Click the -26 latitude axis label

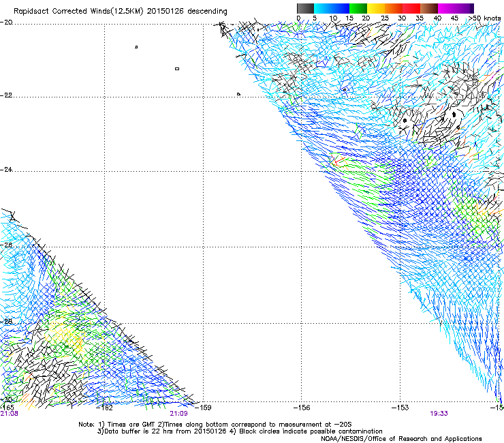6,245
